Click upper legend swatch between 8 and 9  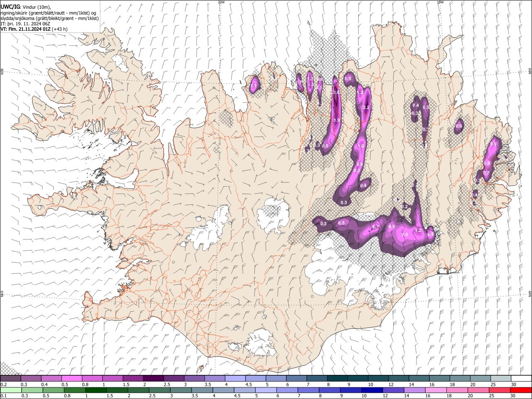[x=337, y=379]
